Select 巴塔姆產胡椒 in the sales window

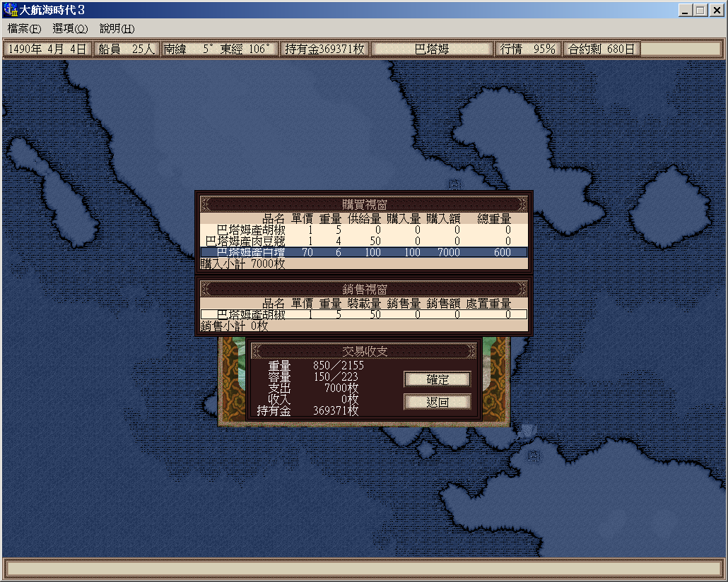click(363, 315)
